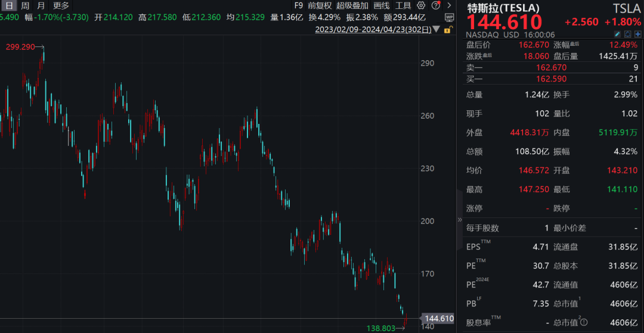This screenshot has height=333, width=644.
Task: Collapse the right quote panel with » arrow
Action: tap(460, 219)
